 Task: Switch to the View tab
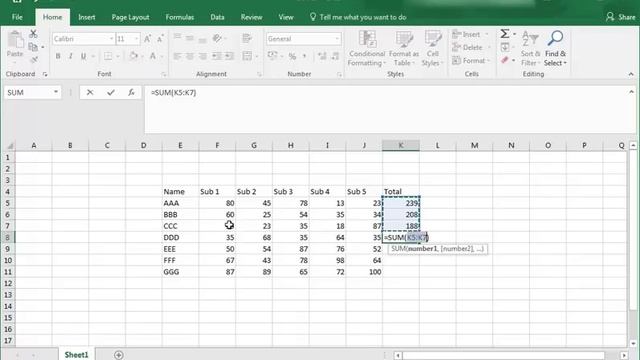pos(286,17)
